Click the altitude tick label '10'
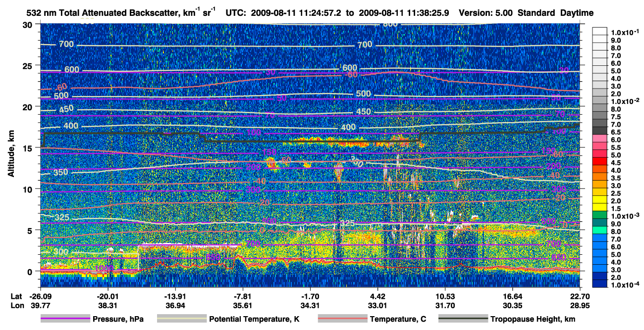The width and height of the screenshot is (644, 330). [28, 189]
